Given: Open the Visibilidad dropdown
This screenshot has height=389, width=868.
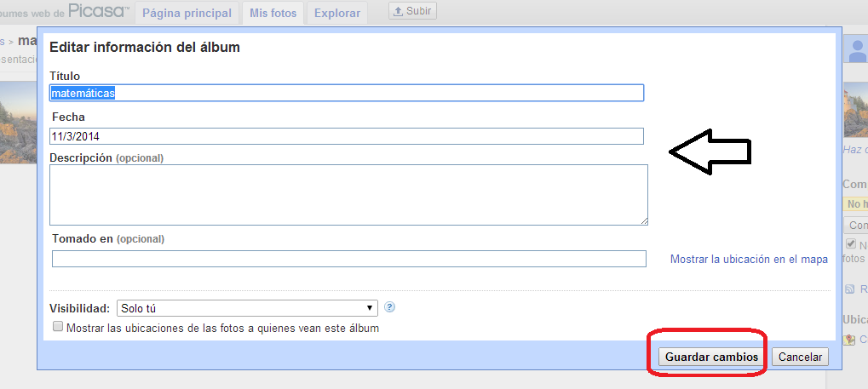Looking at the screenshot, I should coord(246,308).
